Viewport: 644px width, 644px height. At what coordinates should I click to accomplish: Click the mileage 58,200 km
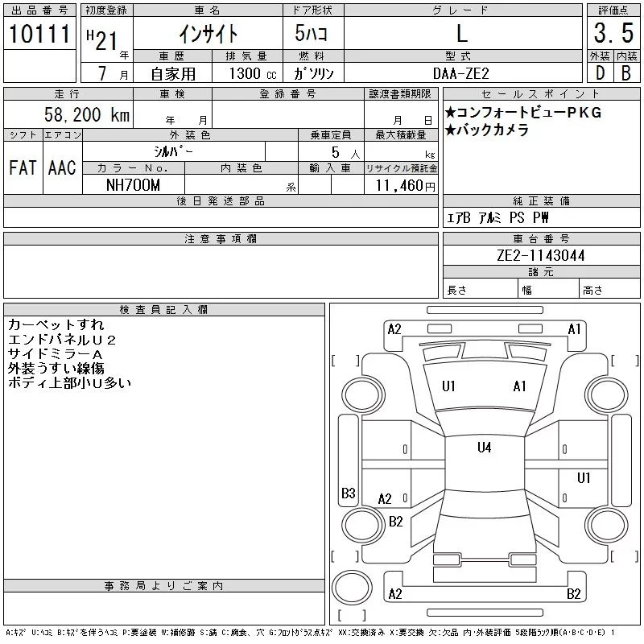coord(87,114)
